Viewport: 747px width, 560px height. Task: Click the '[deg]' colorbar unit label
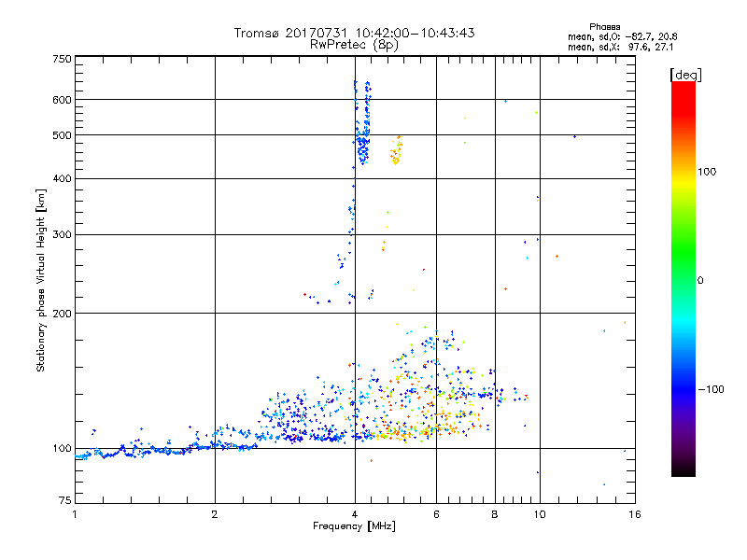(685, 75)
